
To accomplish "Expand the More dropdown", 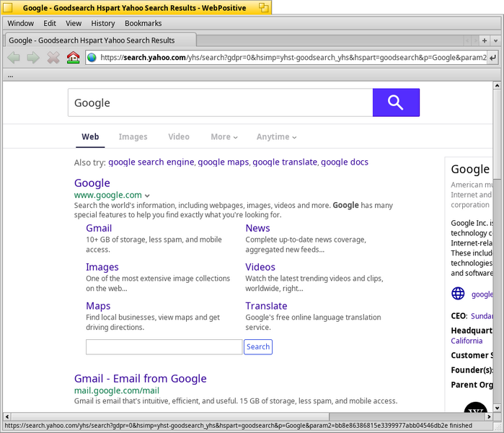I will [224, 136].
